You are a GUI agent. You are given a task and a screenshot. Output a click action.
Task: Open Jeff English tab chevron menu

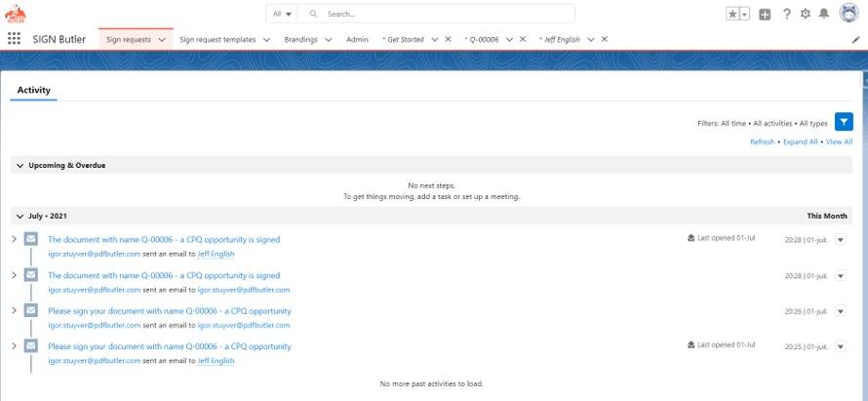[591, 39]
